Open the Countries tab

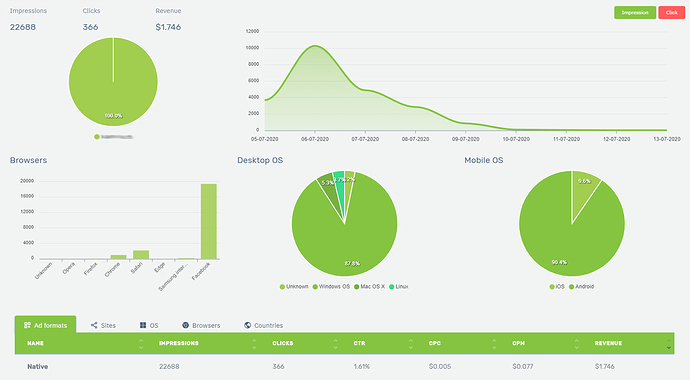[263, 325]
